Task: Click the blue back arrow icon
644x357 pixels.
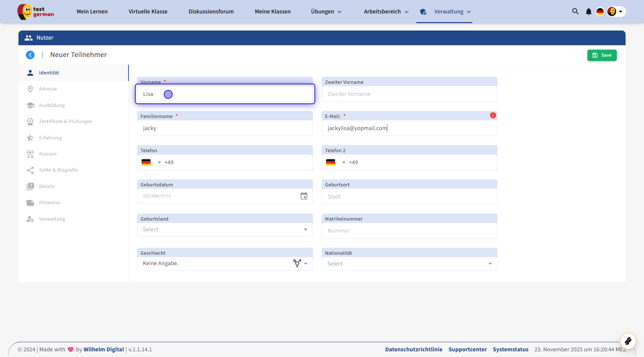Action: [30, 55]
